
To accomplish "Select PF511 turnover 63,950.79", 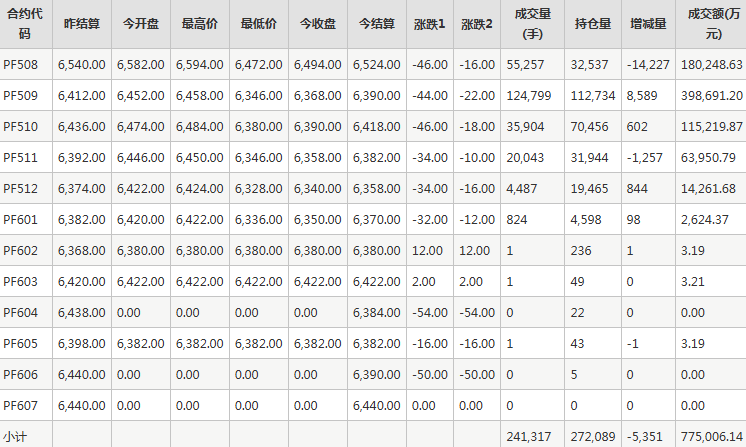I will tap(708, 157).
